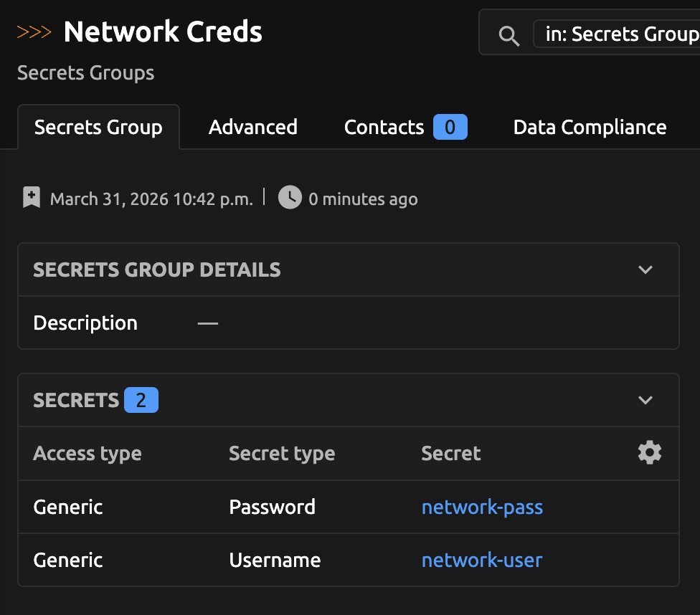Open the network-user secret link
Screen dimensions: 700x615
point(482,560)
